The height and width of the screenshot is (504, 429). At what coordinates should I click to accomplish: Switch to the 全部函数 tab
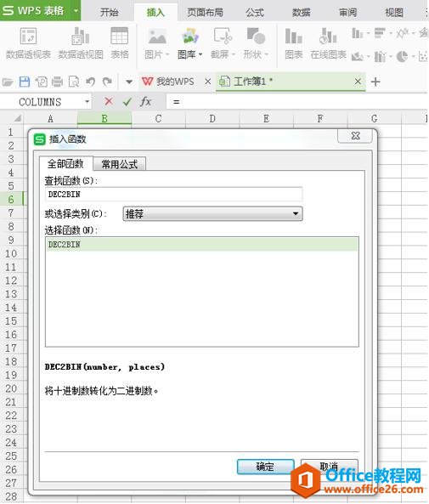(x=66, y=163)
